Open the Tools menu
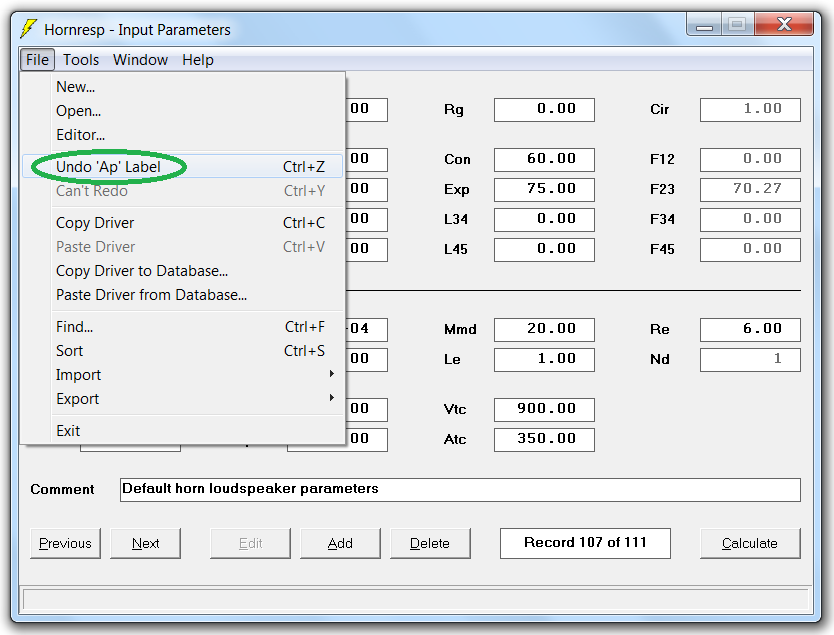834x635 pixels. click(x=81, y=60)
